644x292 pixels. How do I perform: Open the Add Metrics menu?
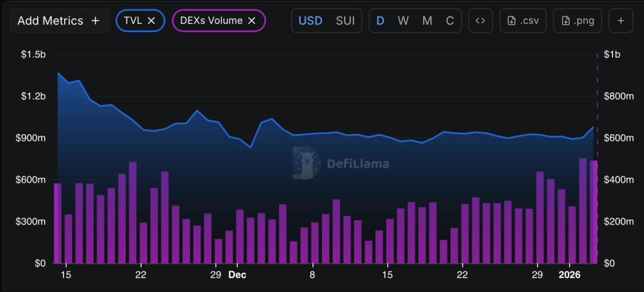coord(58,21)
